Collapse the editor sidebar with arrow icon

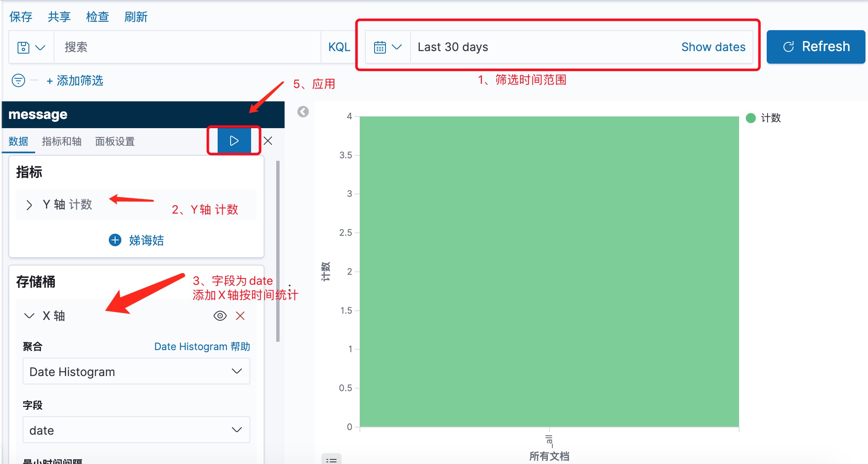coord(303,112)
